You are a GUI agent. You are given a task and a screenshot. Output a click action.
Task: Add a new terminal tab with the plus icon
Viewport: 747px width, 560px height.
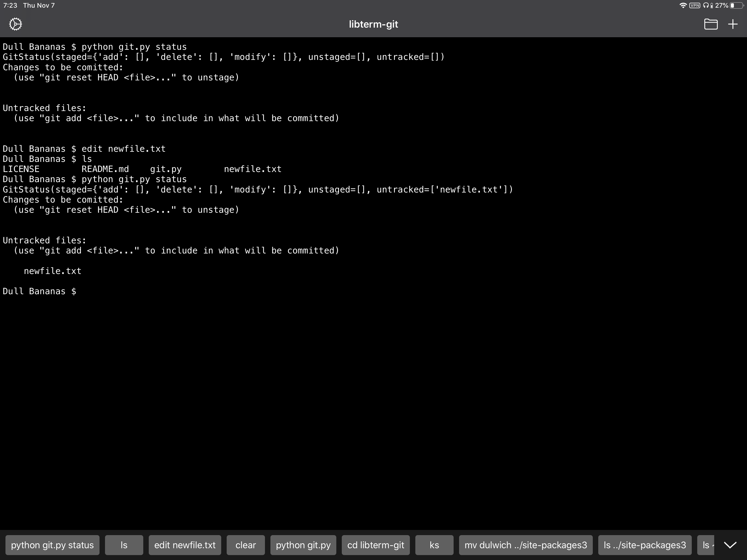pos(733,24)
